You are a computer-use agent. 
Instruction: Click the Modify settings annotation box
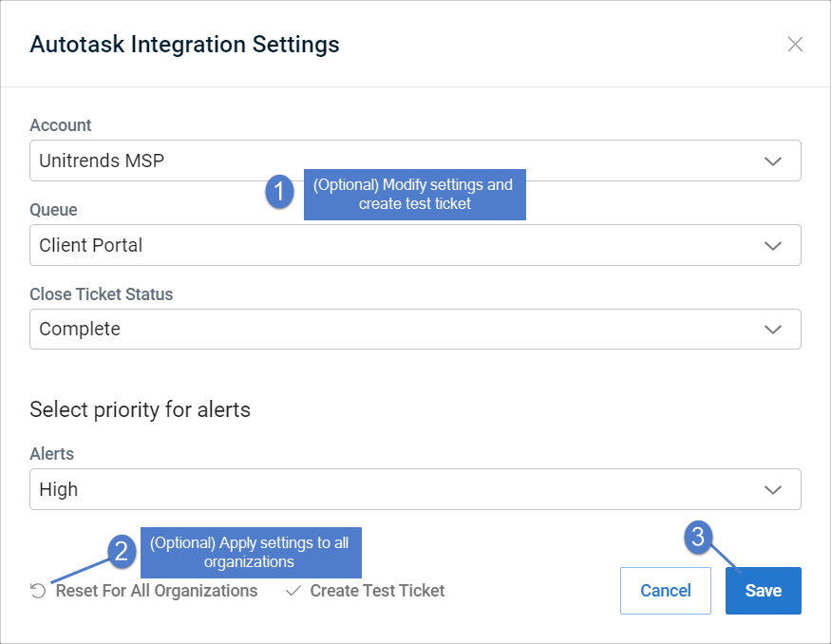414,195
